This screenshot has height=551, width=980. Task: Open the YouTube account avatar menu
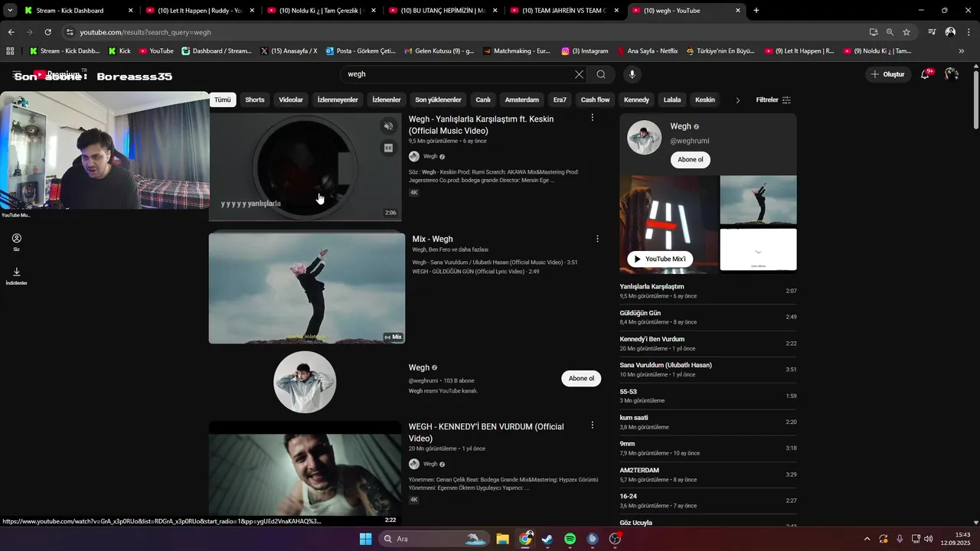point(952,74)
